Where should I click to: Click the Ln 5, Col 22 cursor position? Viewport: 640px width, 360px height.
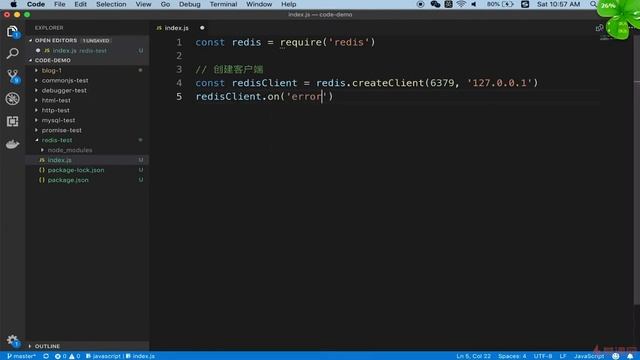point(473,356)
